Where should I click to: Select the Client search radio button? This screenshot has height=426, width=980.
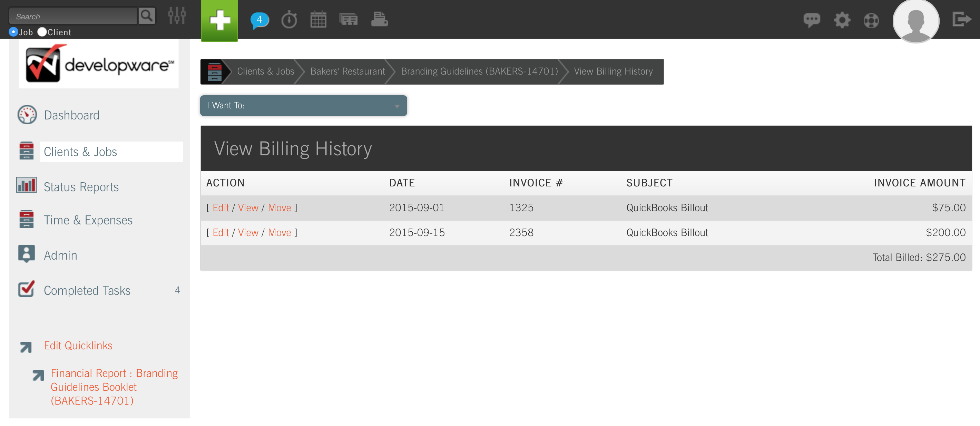(42, 32)
